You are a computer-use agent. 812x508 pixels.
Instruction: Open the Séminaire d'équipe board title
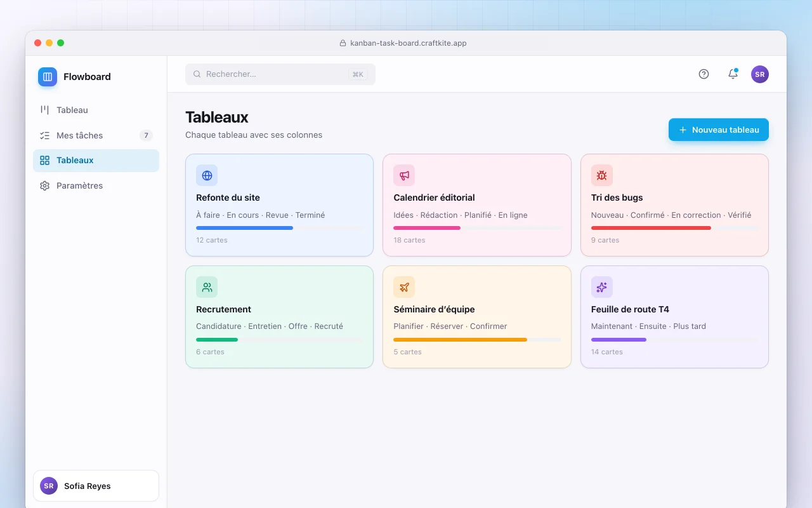click(435, 309)
